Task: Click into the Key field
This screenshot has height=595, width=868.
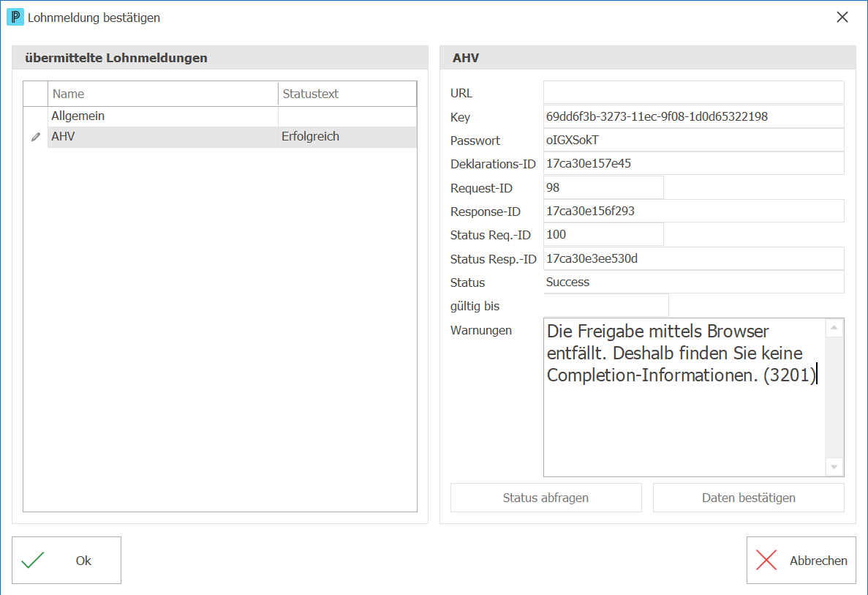Action: tap(694, 116)
